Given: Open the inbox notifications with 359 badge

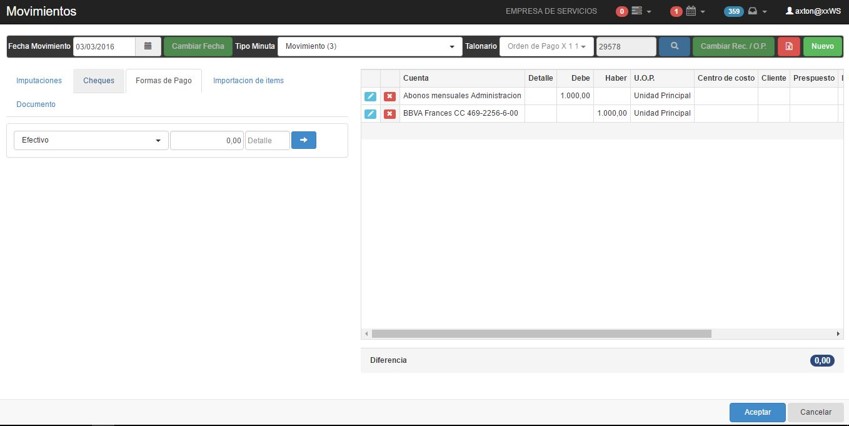Looking at the screenshot, I should click(x=746, y=11).
